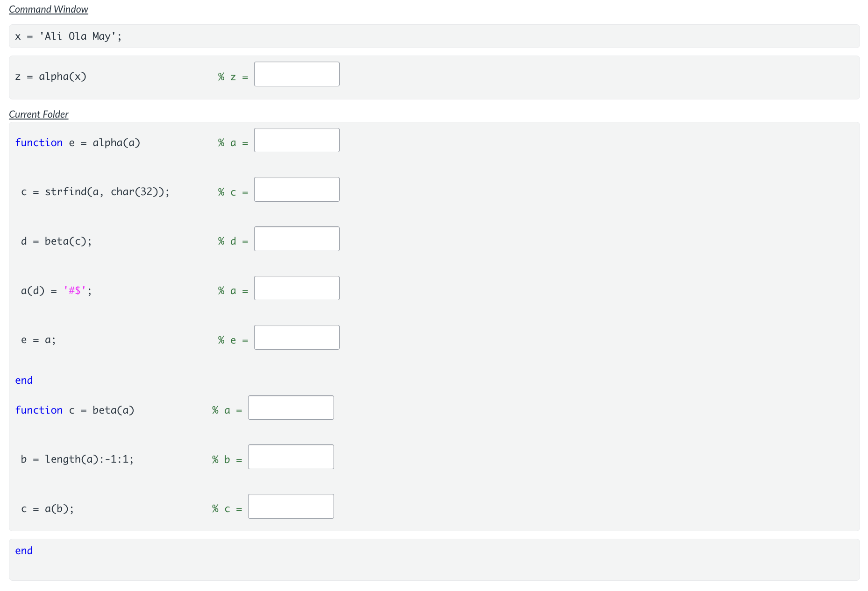The image size is (868, 591).
Task: Select the input beside function c = beta(a)
Action: point(291,408)
